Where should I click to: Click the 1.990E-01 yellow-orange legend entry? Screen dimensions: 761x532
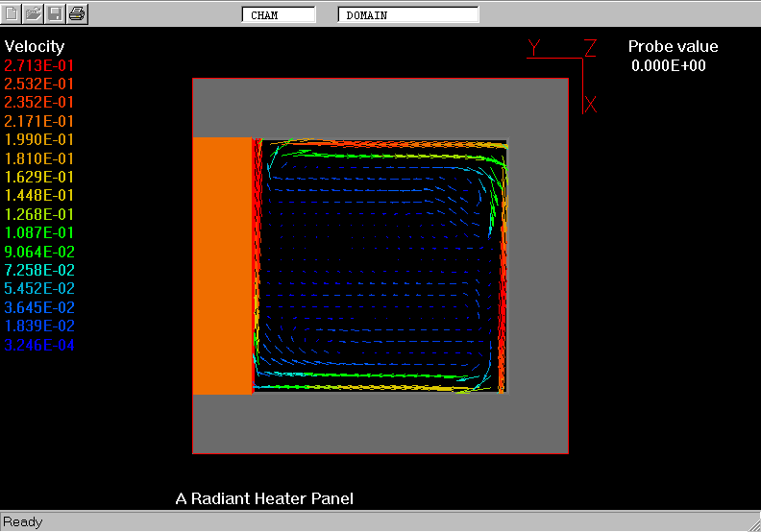pos(39,140)
